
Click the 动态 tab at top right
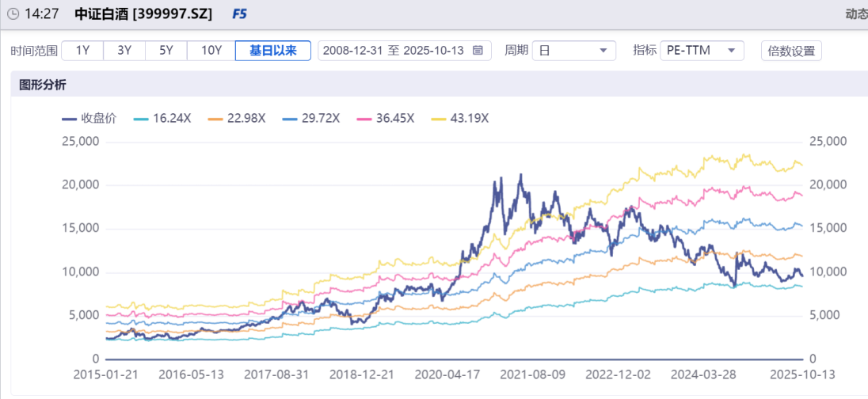pyautogui.click(x=855, y=14)
